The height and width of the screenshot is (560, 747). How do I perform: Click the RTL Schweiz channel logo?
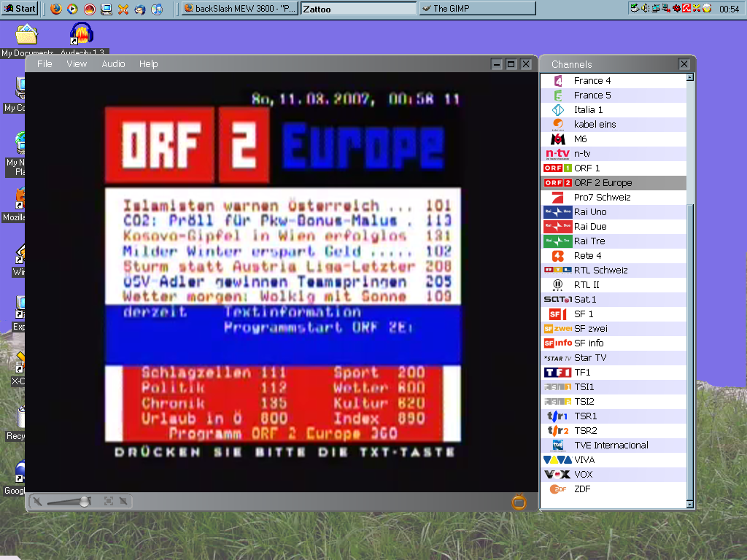coord(558,270)
